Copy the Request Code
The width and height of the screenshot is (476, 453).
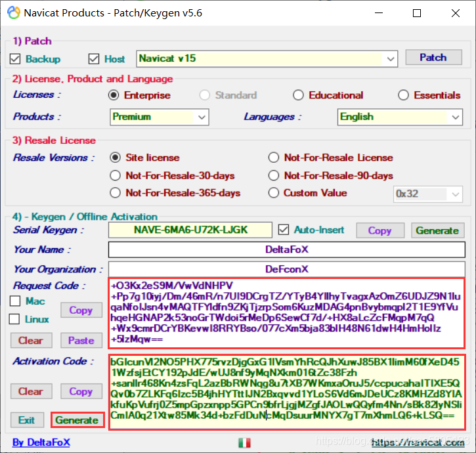click(x=81, y=310)
